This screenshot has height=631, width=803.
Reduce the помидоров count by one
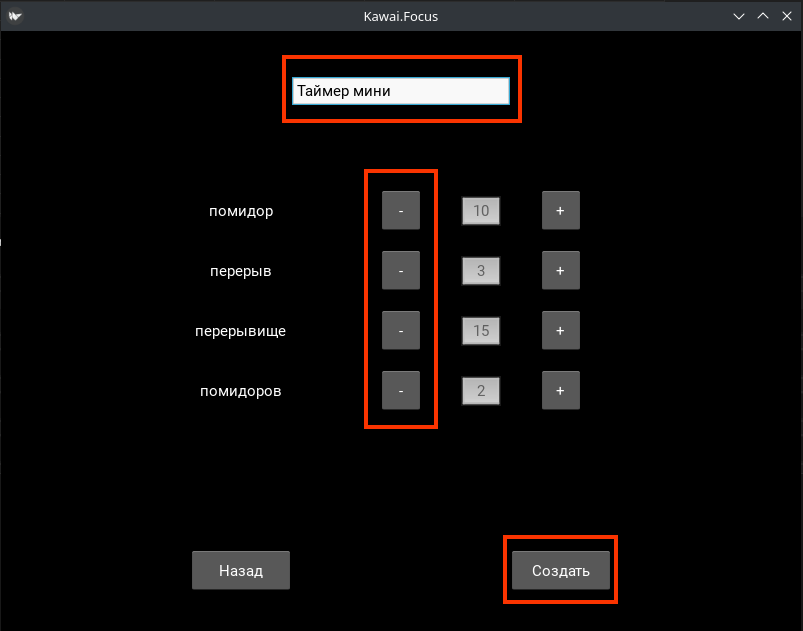[401, 391]
